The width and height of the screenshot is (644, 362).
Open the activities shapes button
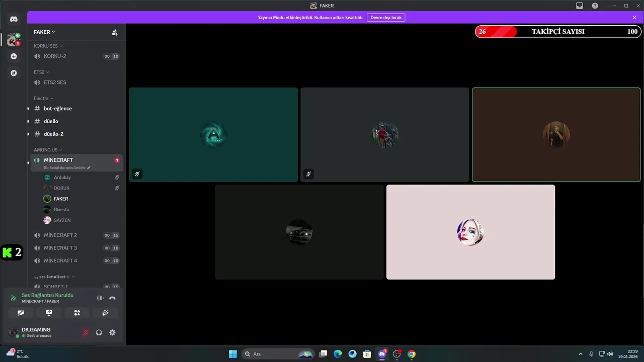click(77, 313)
